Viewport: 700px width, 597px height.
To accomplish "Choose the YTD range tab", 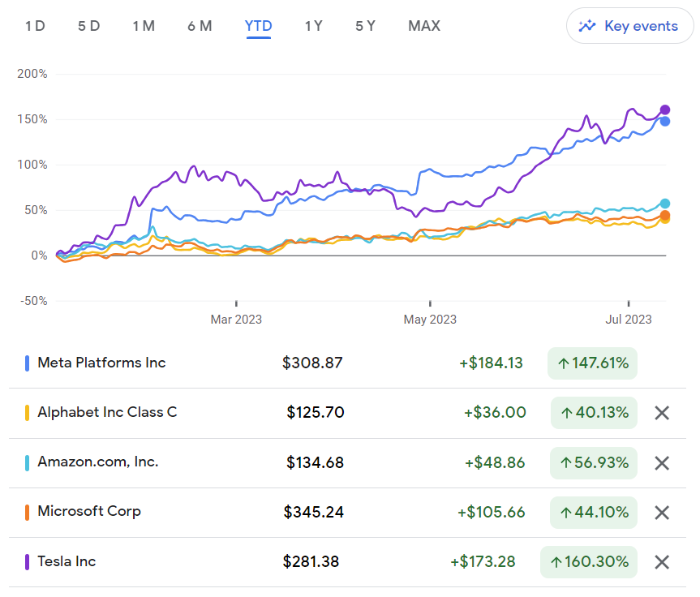I will point(258,26).
